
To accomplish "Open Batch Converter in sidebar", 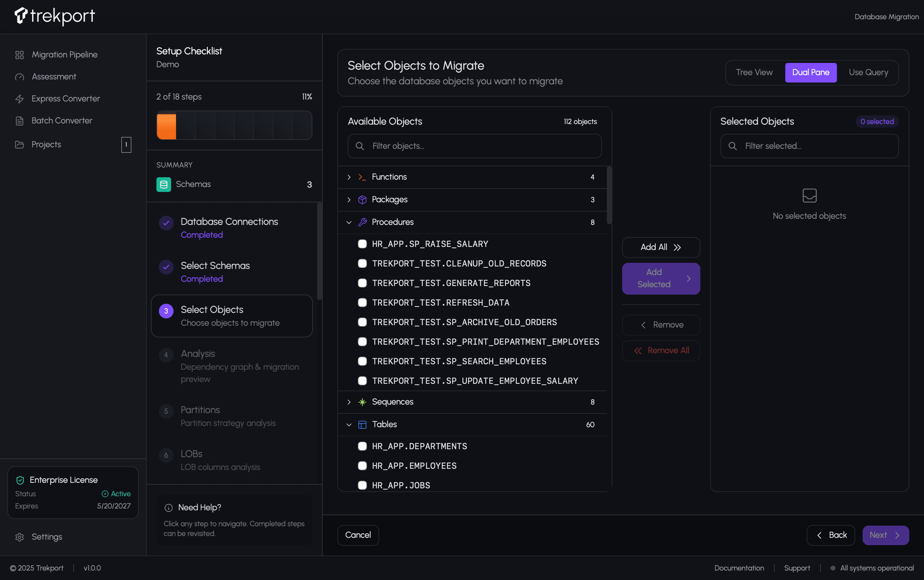I will click(x=73, y=121).
